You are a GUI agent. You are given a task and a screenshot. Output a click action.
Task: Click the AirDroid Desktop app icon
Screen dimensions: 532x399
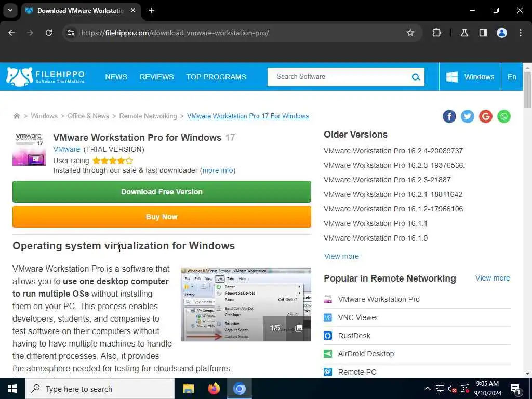pyautogui.click(x=328, y=354)
